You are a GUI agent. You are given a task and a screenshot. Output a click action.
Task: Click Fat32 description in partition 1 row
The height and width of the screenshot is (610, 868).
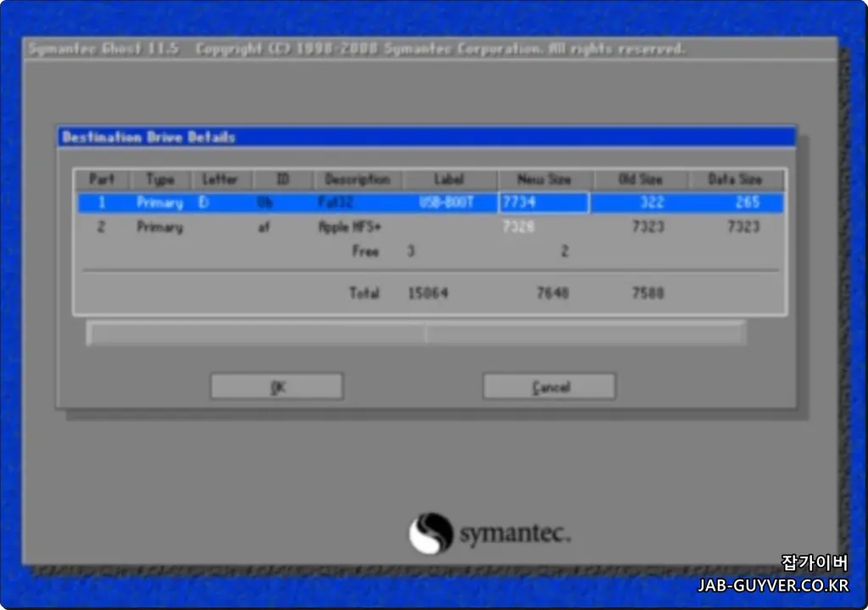(336, 202)
